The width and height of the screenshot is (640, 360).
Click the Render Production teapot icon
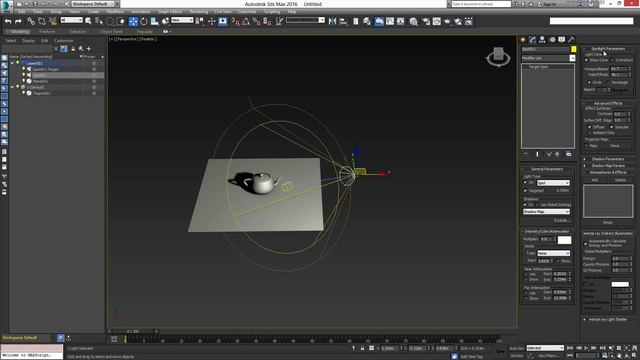[x=447, y=21]
